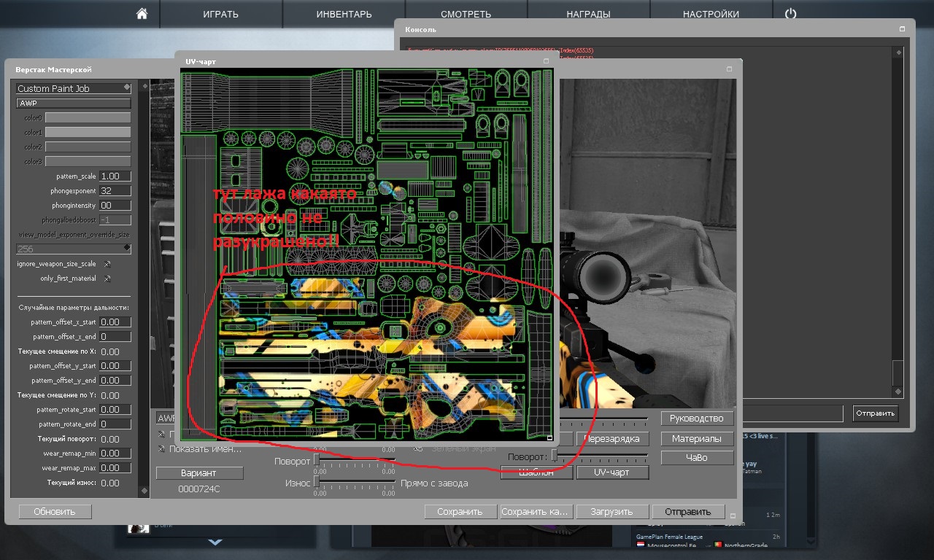Click the Загрузить button
This screenshot has height=560, width=934.
tap(612, 512)
